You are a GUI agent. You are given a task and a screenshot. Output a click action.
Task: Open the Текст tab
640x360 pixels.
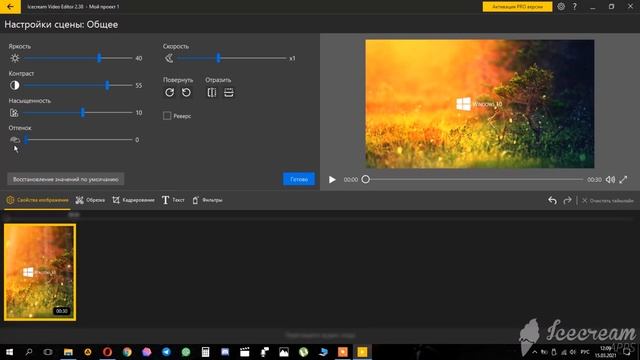(x=173, y=200)
